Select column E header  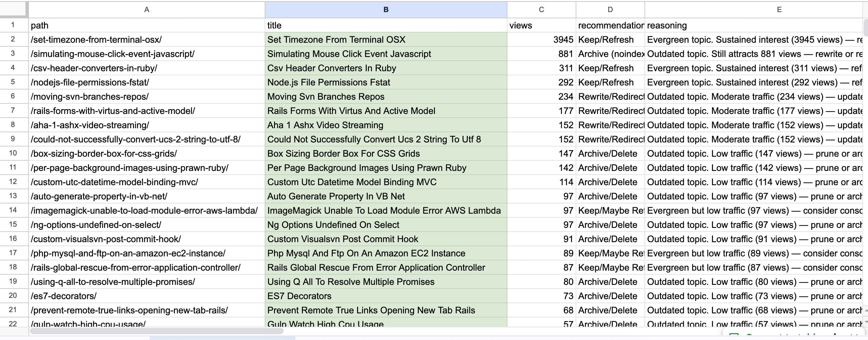pyautogui.click(x=779, y=9)
